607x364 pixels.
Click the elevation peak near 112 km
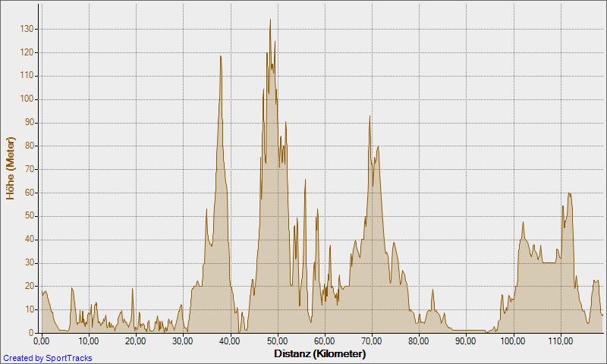click(x=569, y=193)
